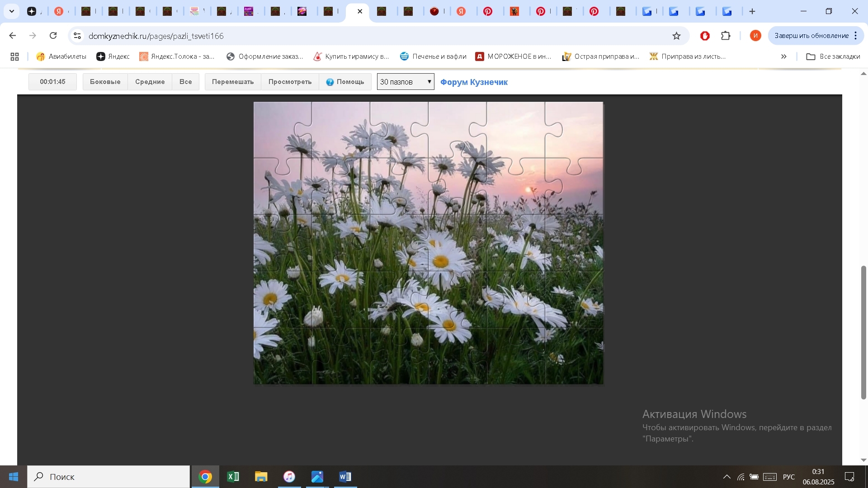Switch to the last browser tab

point(727,11)
